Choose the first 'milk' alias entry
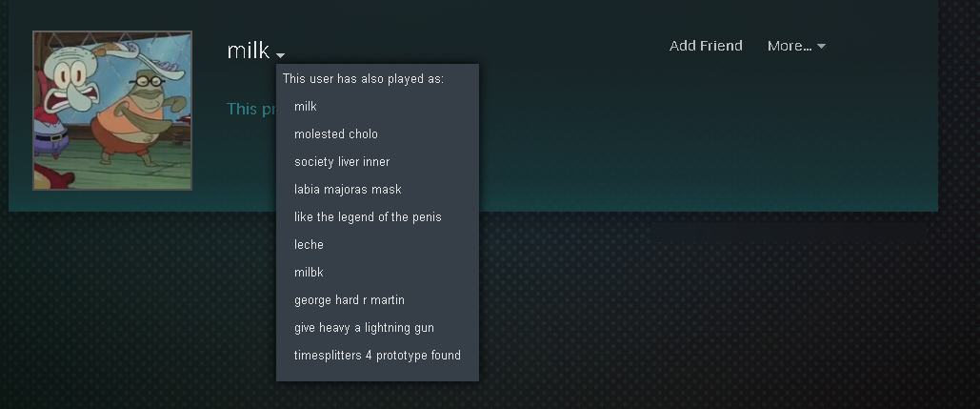 306,107
